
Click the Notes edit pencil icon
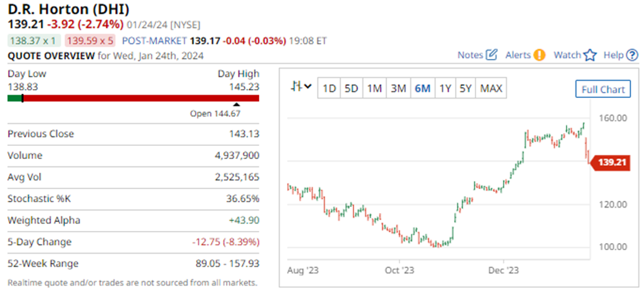[x=491, y=55]
